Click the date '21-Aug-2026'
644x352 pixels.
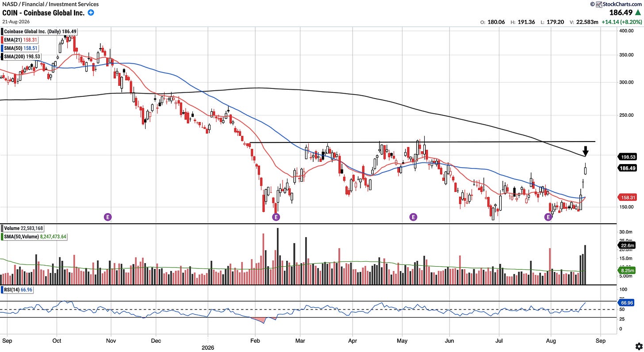click(x=16, y=21)
